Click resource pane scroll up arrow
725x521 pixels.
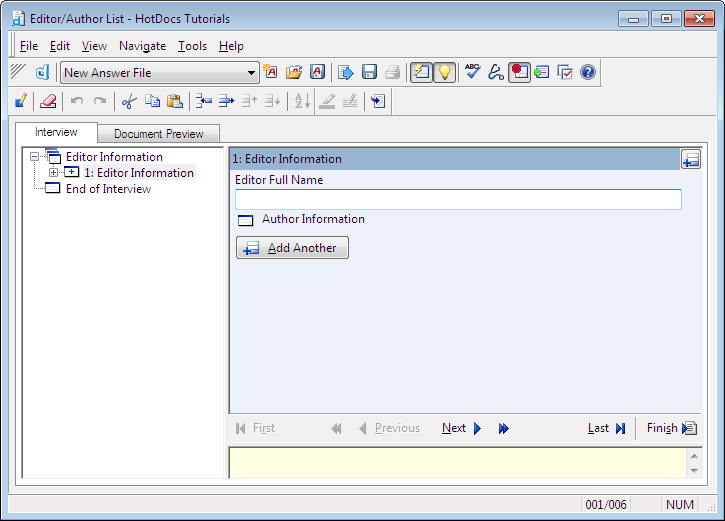(694, 456)
